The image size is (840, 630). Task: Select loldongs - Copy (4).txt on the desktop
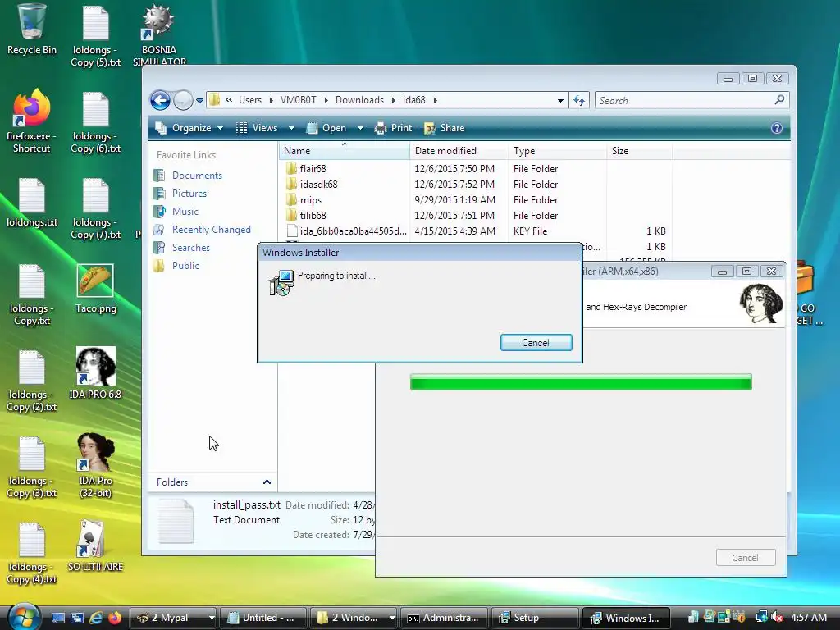point(32,554)
